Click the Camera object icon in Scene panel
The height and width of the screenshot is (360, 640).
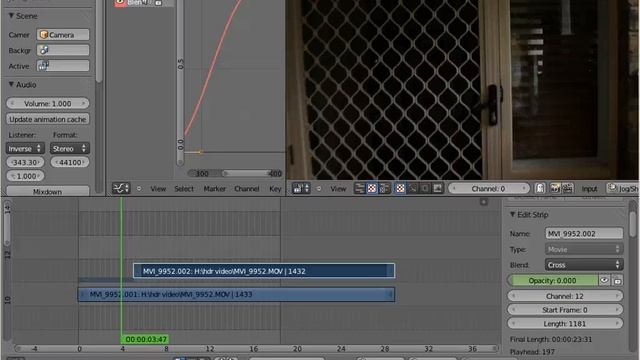[x=44, y=35]
